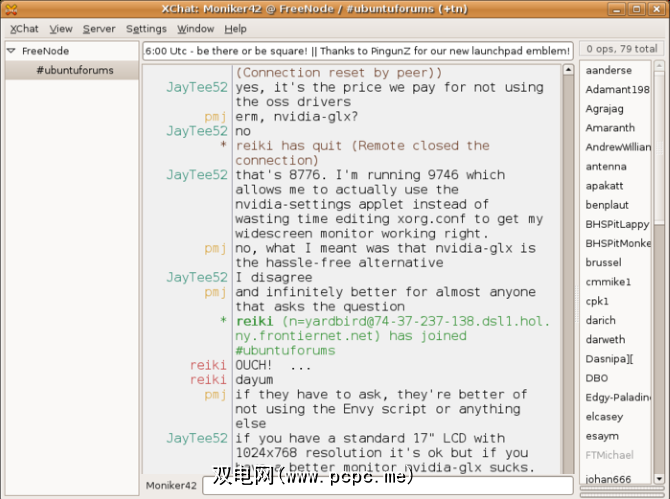670x499 pixels.
Task: Click nick pmj beside 'erm, nvidia-glx?'
Action: tap(215, 116)
